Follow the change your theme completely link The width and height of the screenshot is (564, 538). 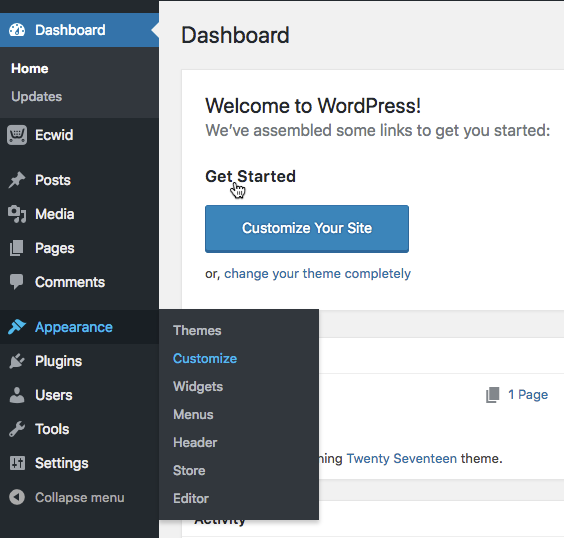[x=317, y=274]
